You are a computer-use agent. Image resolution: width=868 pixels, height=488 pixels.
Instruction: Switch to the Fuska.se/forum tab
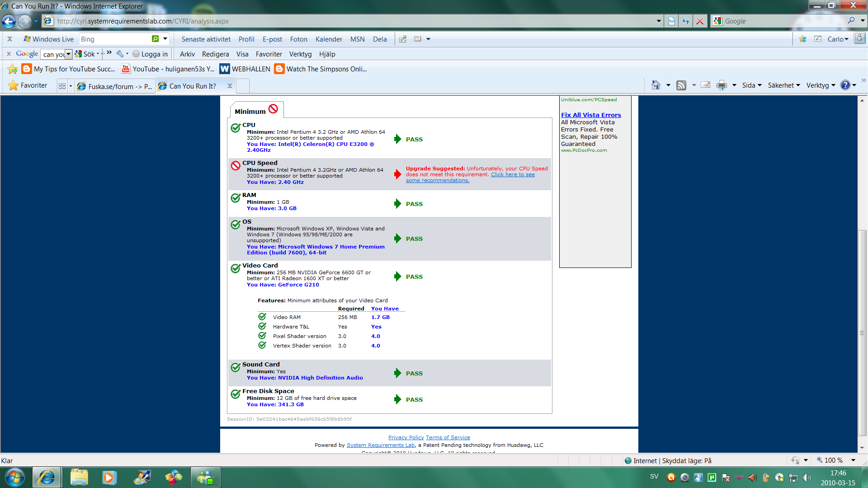pyautogui.click(x=115, y=86)
